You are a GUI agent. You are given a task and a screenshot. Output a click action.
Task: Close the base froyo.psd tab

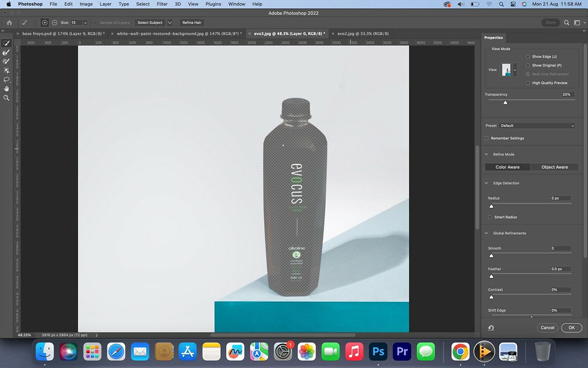17,34
